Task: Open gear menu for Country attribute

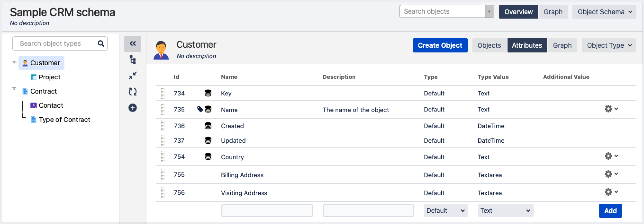Action: click(611, 156)
